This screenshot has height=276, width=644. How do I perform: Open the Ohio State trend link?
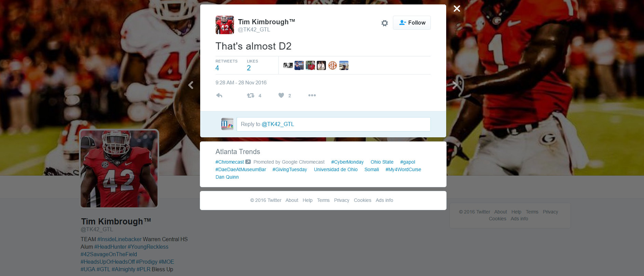pyautogui.click(x=382, y=162)
